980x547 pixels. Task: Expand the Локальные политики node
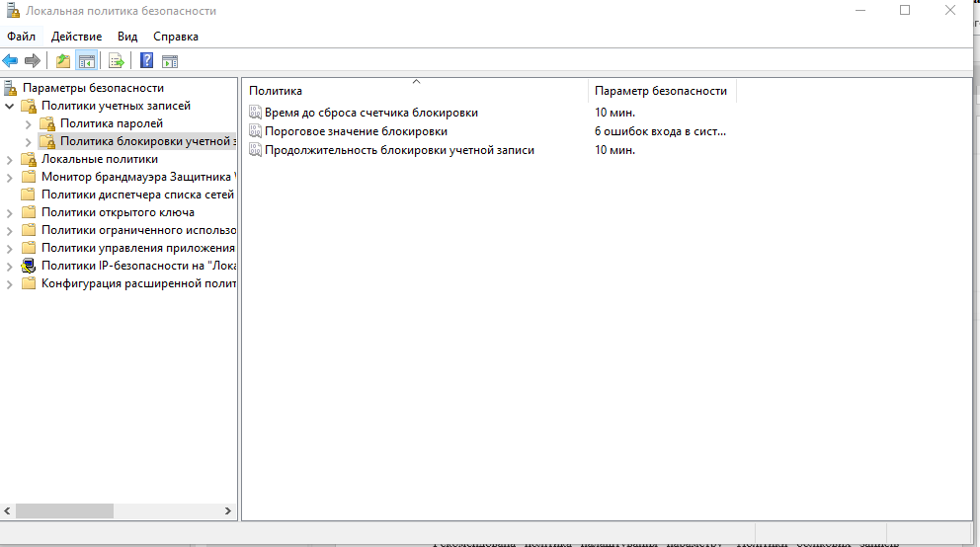point(10,159)
